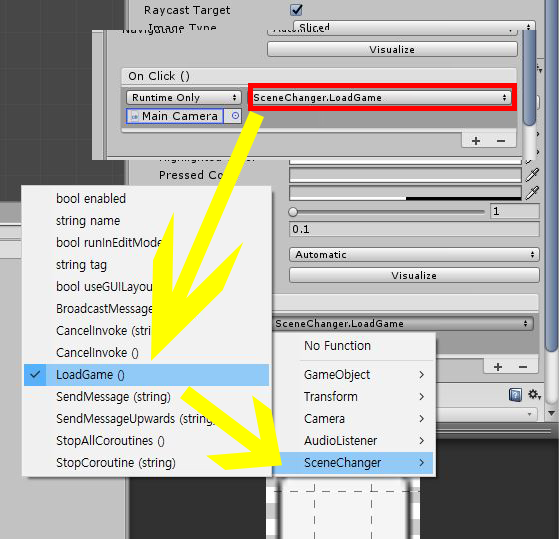Toggle the Raycast Target checkbox
Screen dimensions: 559x539
click(x=296, y=10)
